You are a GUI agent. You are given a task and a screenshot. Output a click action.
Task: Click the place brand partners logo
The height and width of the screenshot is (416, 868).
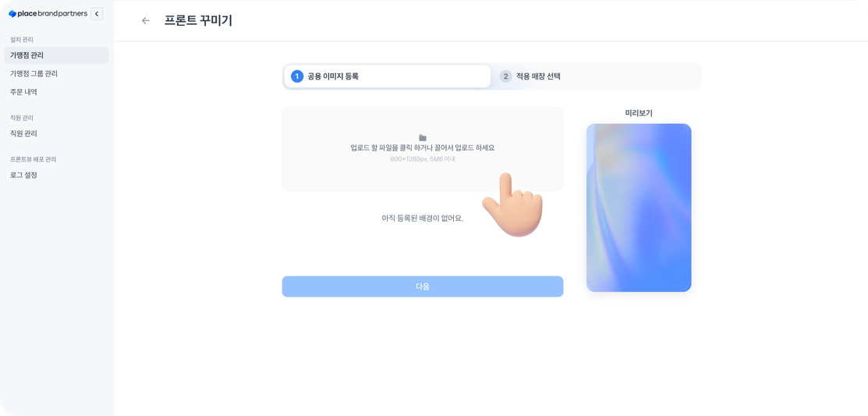coord(48,14)
